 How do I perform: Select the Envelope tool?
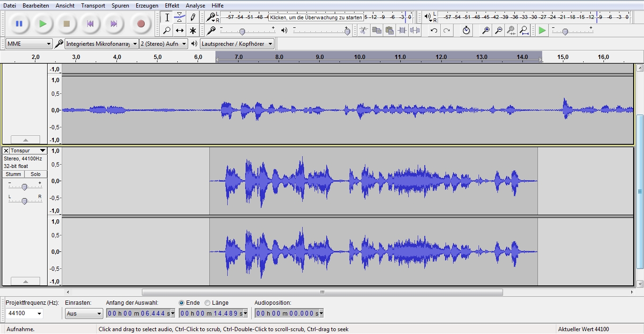180,17
